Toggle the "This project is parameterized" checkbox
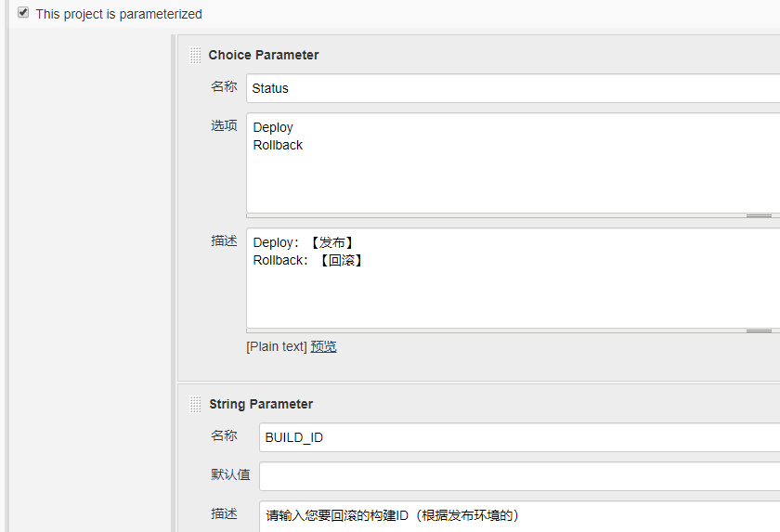Image resolution: width=780 pixels, height=532 pixels. tap(23, 12)
